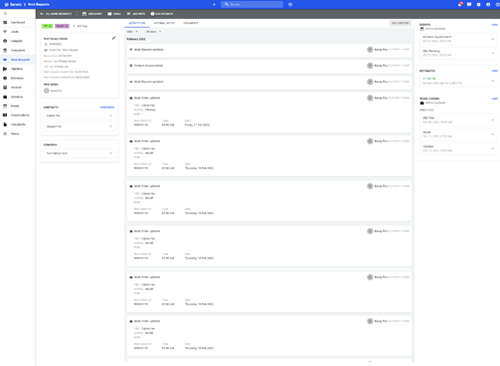Image resolution: width=500 pixels, height=366 pixels.
Task: Click the Add Contacts link
Action: click(107, 107)
